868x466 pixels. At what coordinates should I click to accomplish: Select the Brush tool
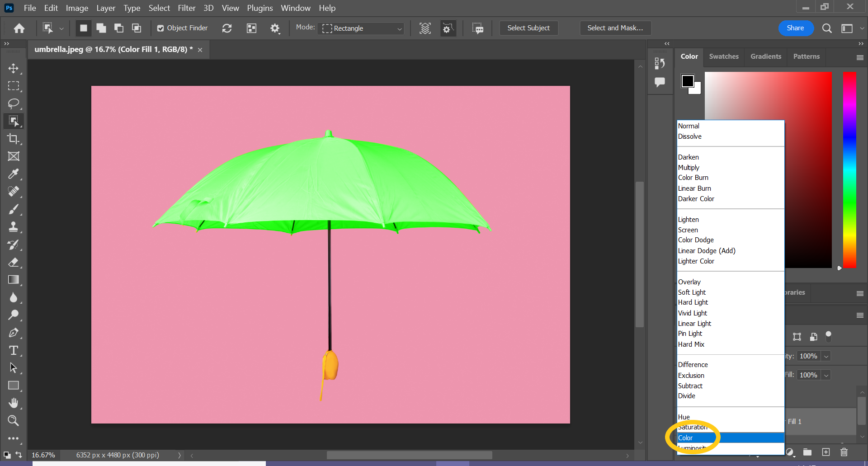click(14, 209)
